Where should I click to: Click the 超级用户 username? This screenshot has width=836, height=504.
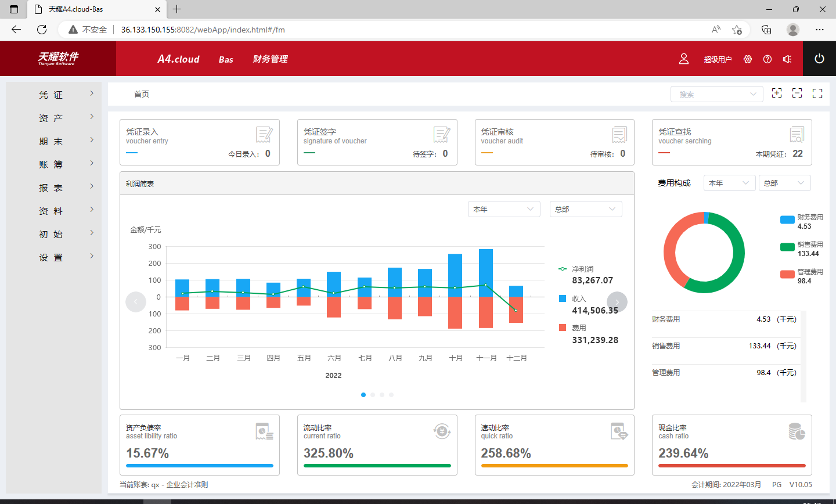click(718, 59)
